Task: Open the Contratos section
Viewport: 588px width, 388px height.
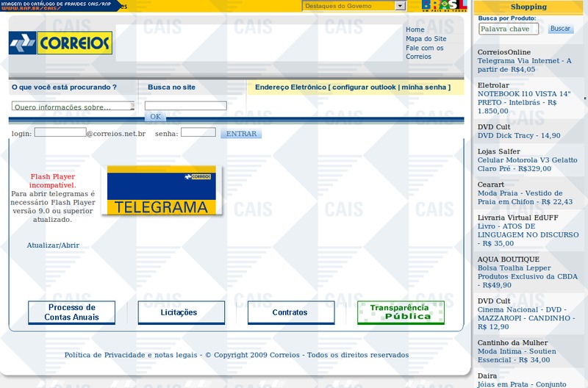Action: coord(290,312)
